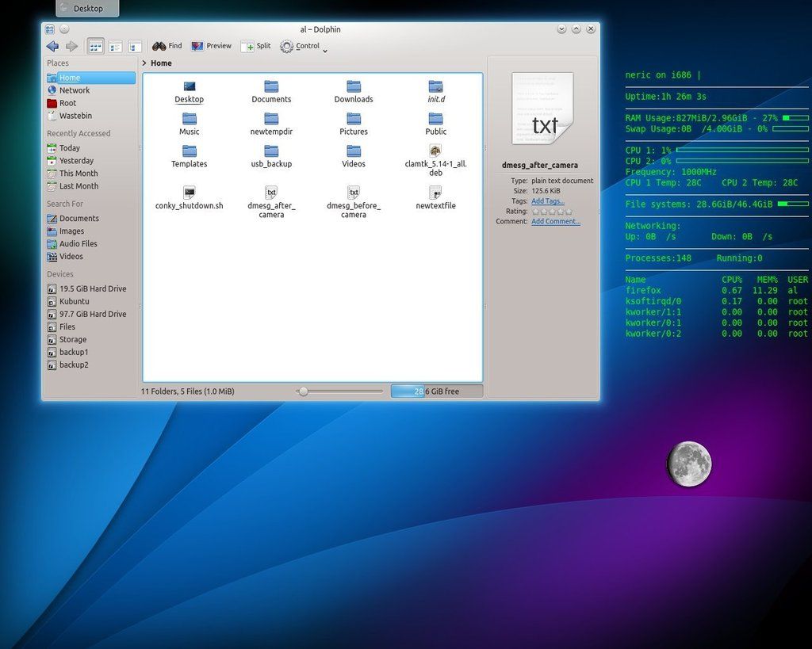Click the breadcrumb arrow before Home
This screenshot has height=649, width=812.
144,63
